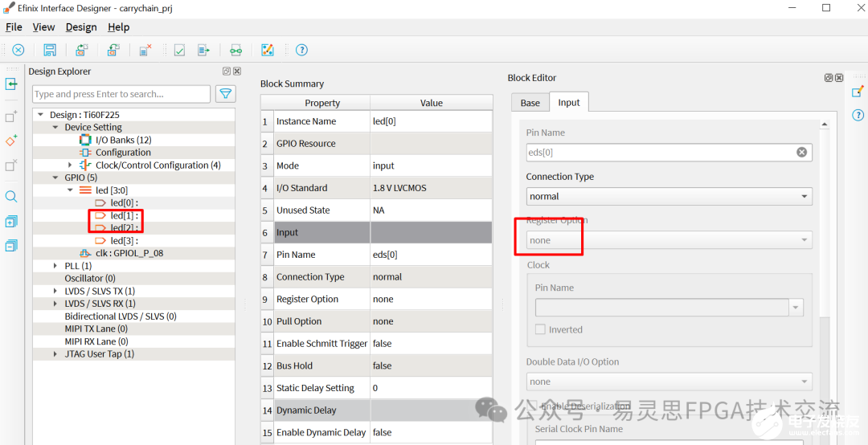Image resolution: width=868 pixels, height=445 pixels.
Task: Expand LVDS / SLVS TX (1)
Action: coord(55,291)
